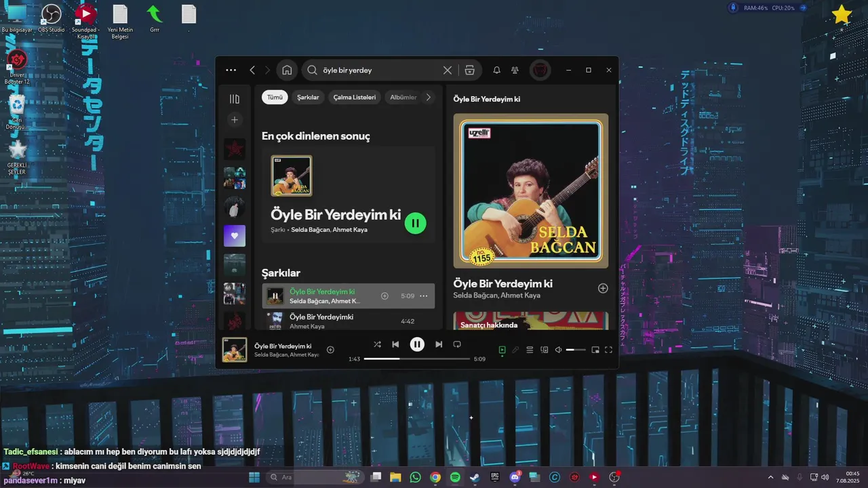Click the now-playing bar album thumbnail
This screenshot has height=488, width=868.
235,350
